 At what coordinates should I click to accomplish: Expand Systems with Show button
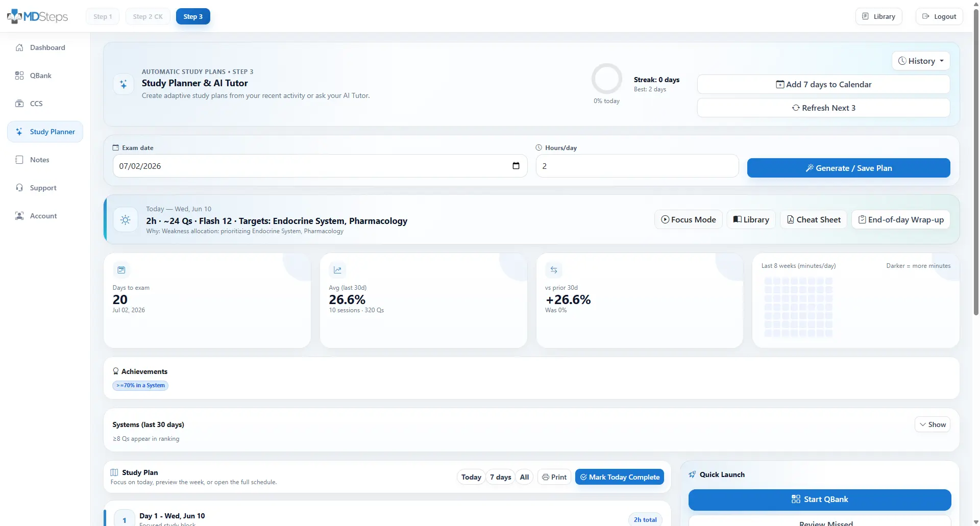point(932,424)
